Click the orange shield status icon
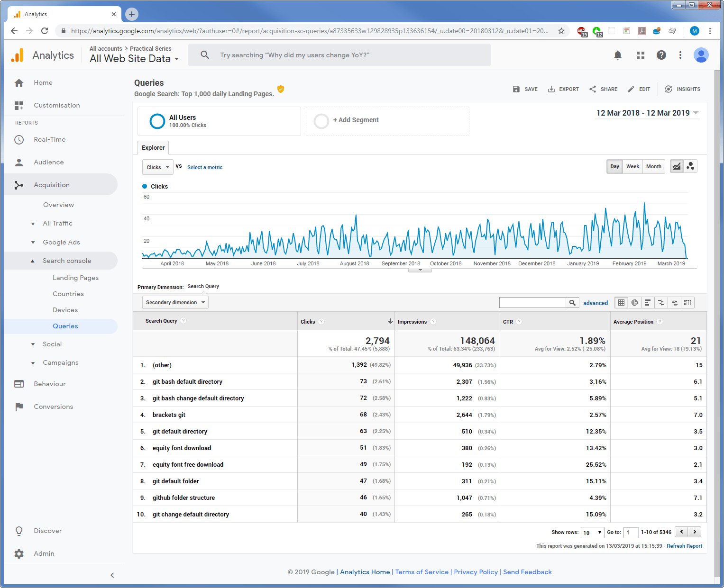724x588 pixels. [281, 89]
